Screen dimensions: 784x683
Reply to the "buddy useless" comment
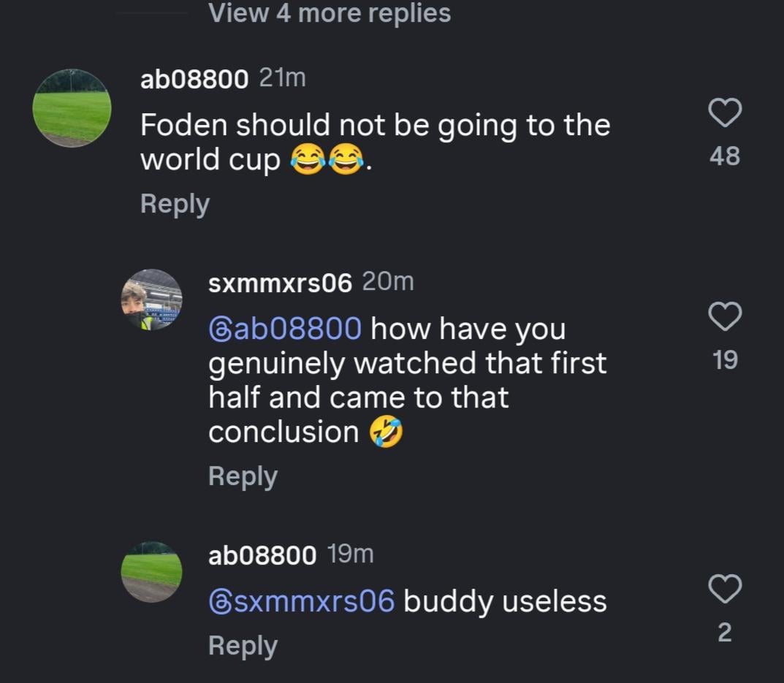(x=243, y=646)
